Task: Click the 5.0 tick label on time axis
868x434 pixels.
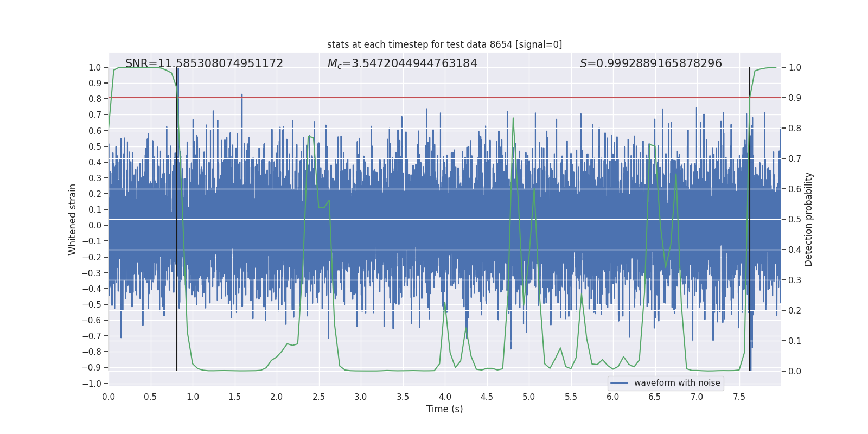Action: [x=528, y=397]
